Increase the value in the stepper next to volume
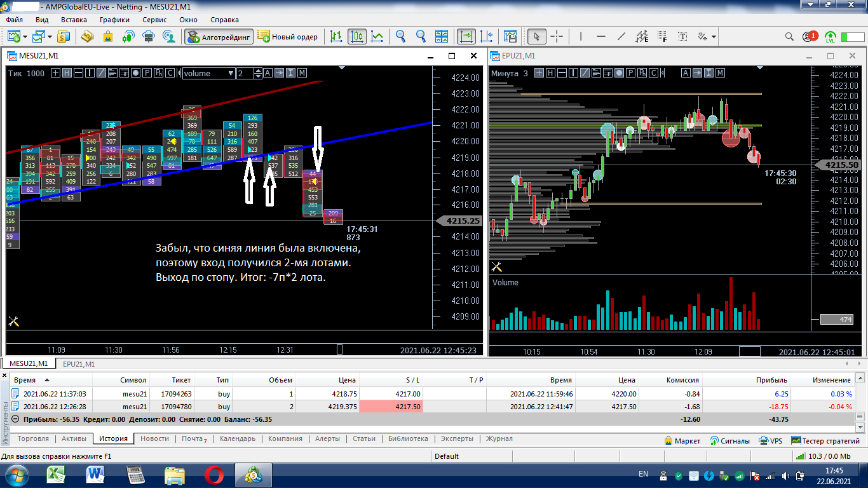This screenshot has width=868, height=488. 257,71
